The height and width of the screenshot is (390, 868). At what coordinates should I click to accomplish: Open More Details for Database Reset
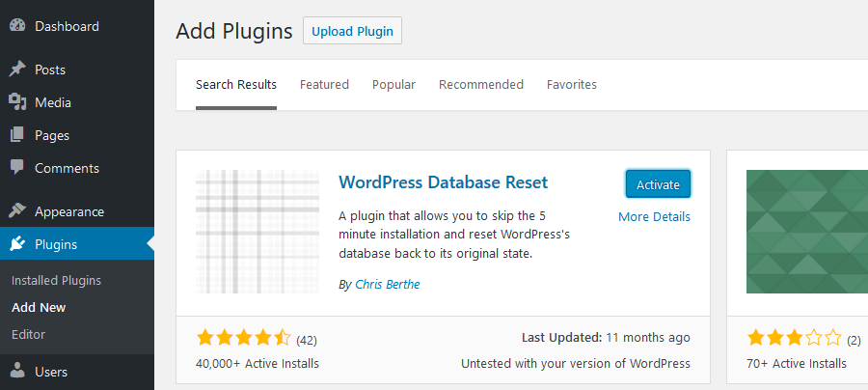(x=654, y=216)
